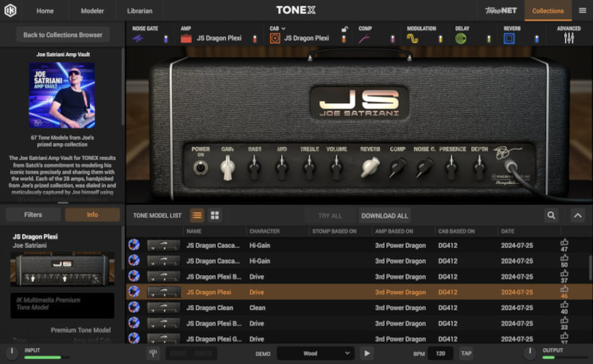Toggle Modulation power switch

[440, 39]
